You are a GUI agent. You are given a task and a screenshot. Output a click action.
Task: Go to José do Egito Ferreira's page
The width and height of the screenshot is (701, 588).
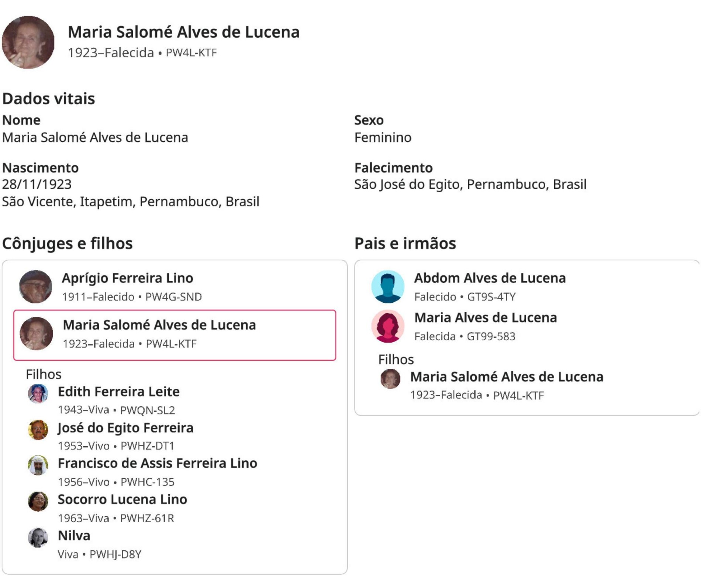125,428
